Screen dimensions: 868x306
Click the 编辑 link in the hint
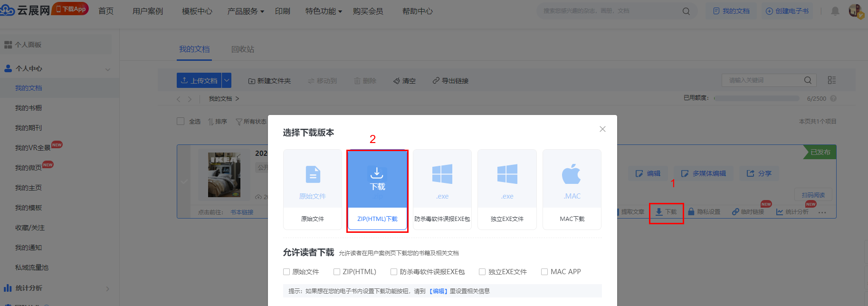click(x=438, y=291)
